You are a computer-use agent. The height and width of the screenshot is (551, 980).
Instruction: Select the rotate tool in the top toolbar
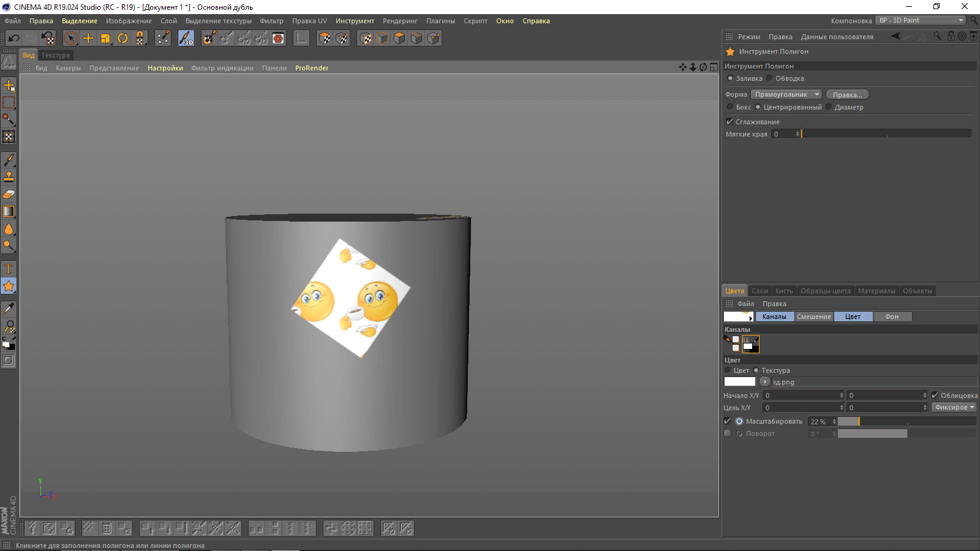(123, 39)
